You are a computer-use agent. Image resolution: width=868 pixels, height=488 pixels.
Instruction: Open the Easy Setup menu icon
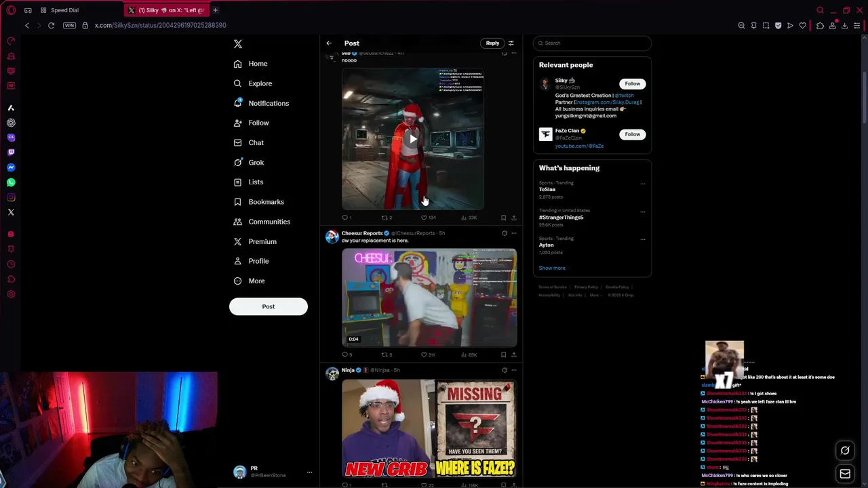click(x=857, y=26)
